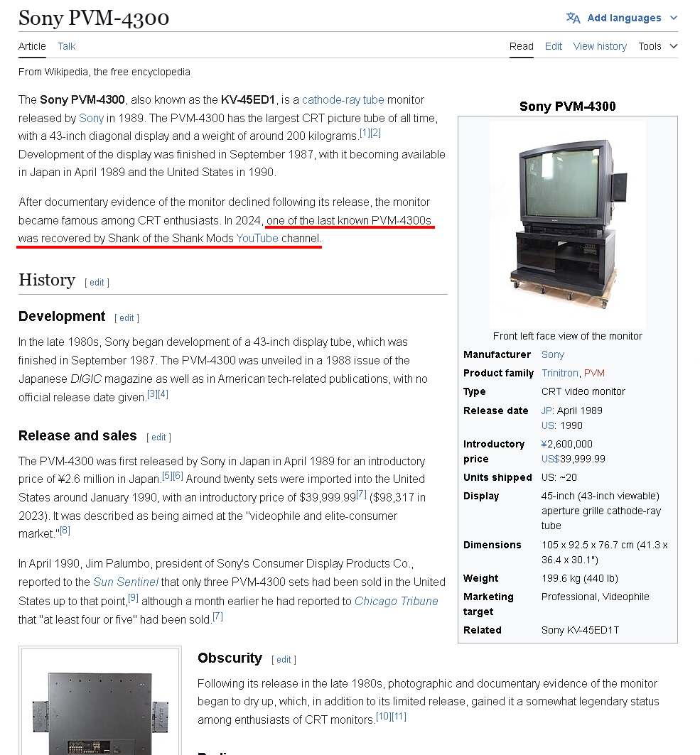View citation [6] in Release and sales
Screen dimensions: 700x755
click(178, 476)
